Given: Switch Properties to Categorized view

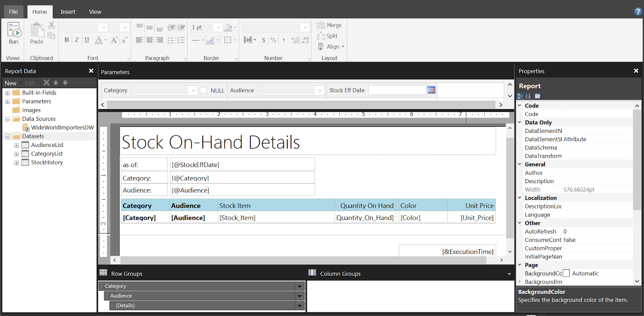Looking at the screenshot, I should tap(520, 96).
